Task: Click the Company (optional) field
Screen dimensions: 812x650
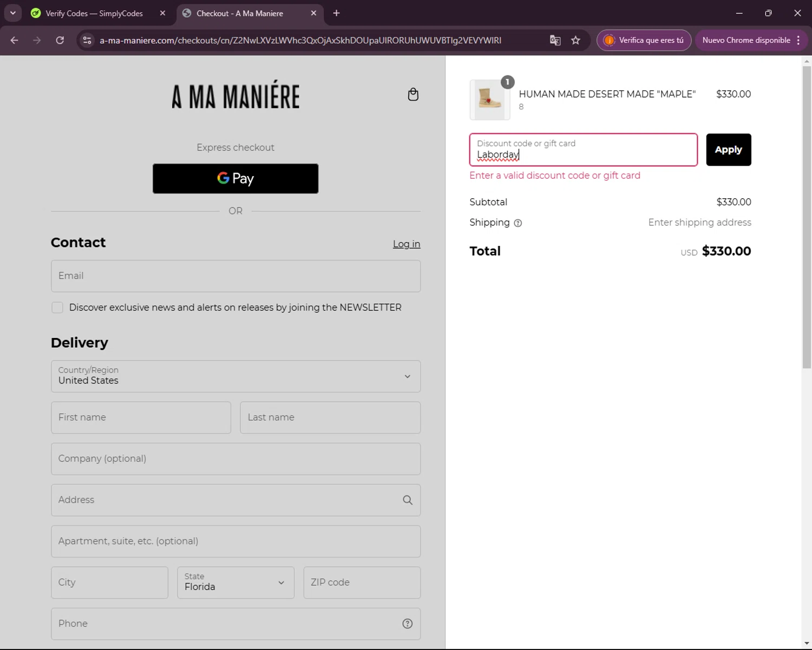Action: pos(235,459)
